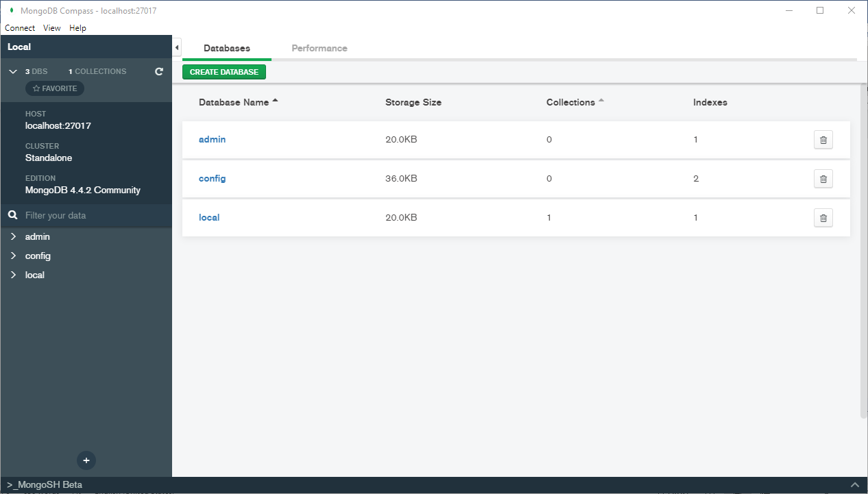Viewport: 868px width, 494px height.
Task: Minimize the Compass window
Action: click(788, 10)
